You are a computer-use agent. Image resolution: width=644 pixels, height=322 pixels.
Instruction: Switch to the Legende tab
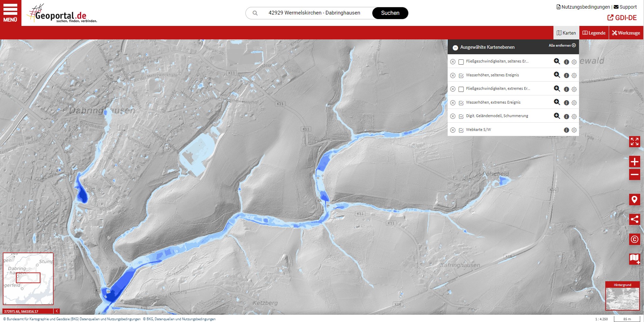pos(594,33)
